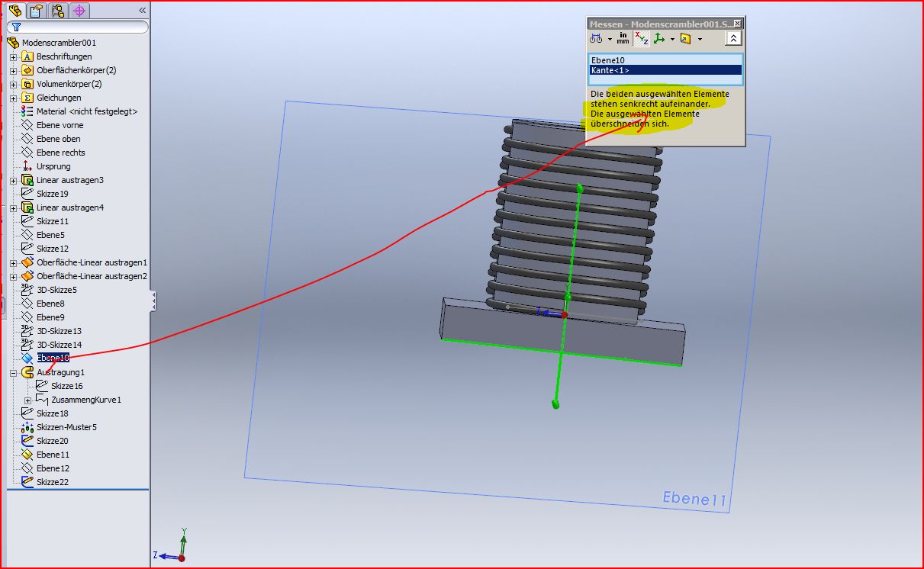Select the Austragung1 sweep icon
Screen dimensions: 924x569
tap(27, 372)
